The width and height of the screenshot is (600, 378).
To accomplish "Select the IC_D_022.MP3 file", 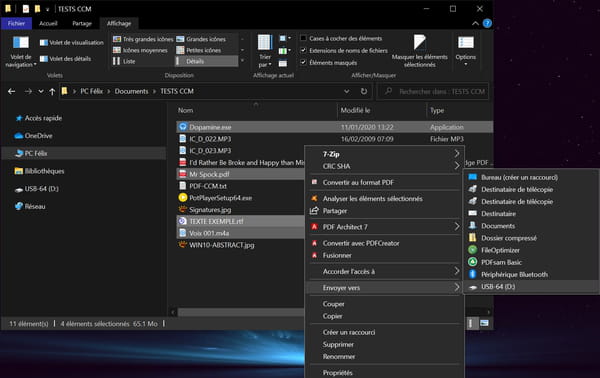I will pos(210,139).
